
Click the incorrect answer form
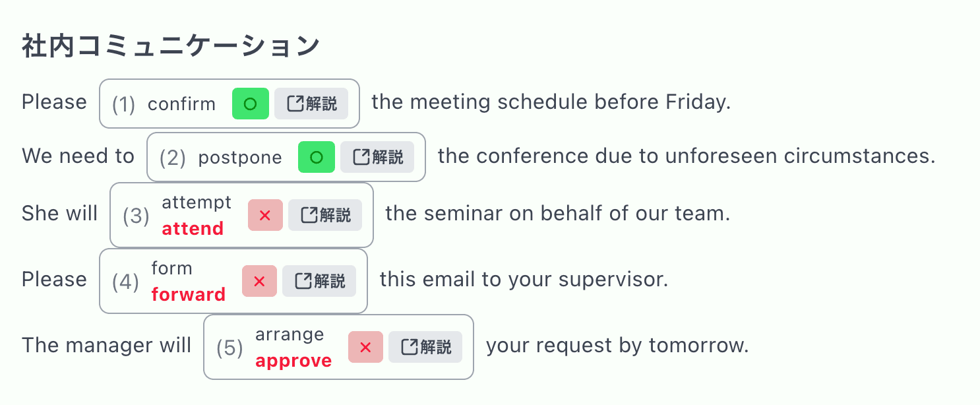171,268
